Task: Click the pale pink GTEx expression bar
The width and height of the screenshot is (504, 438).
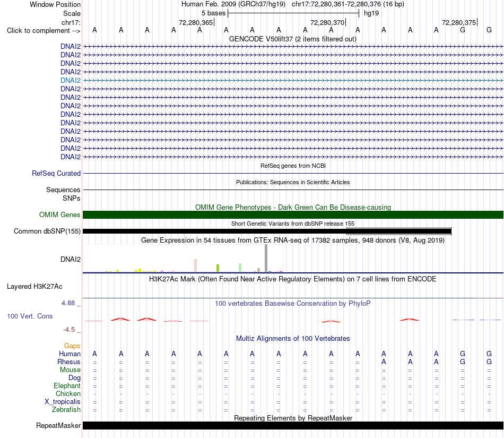Action: (195, 265)
